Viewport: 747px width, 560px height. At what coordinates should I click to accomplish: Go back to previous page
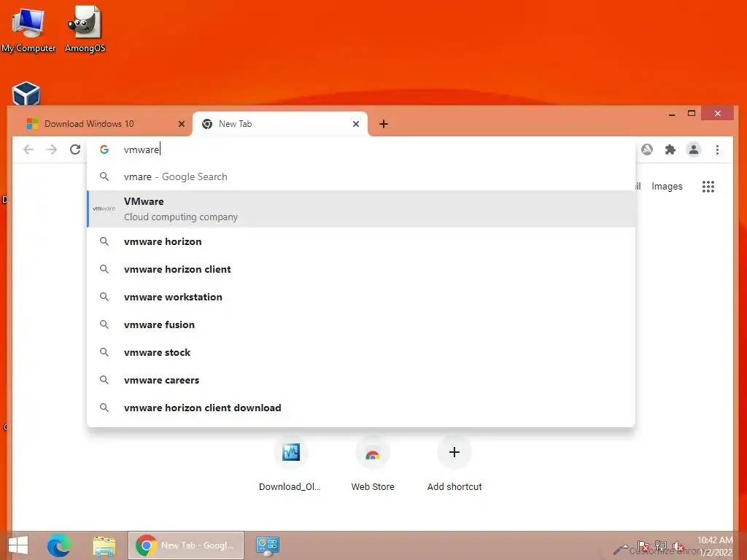[x=28, y=149]
